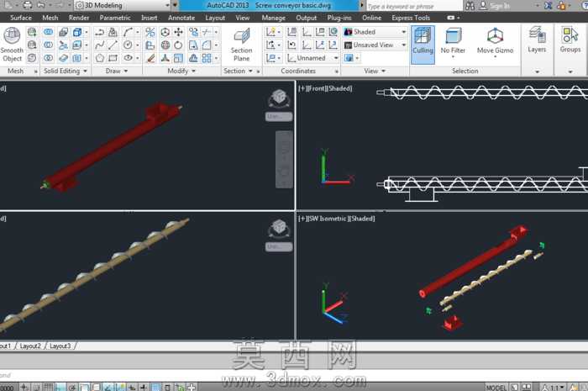The width and height of the screenshot is (588, 391).
Task: Open the Unnamed UCS dropdown
Action: coord(313,58)
